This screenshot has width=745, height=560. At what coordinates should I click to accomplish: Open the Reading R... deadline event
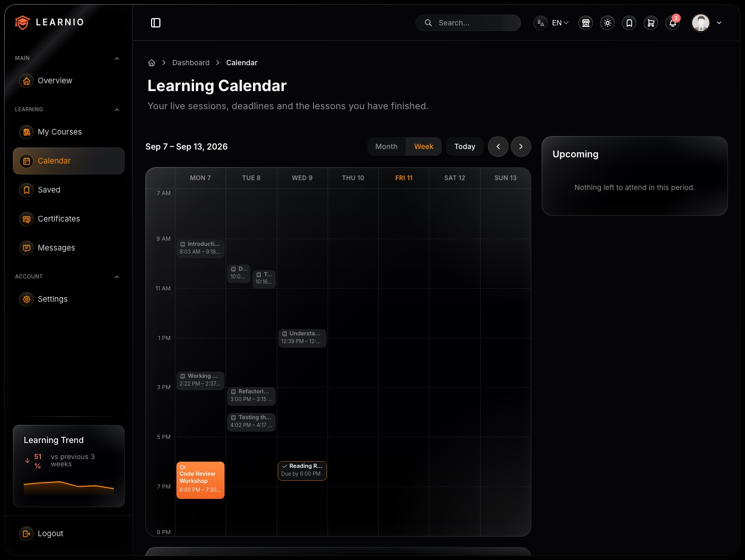coord(302,470)
